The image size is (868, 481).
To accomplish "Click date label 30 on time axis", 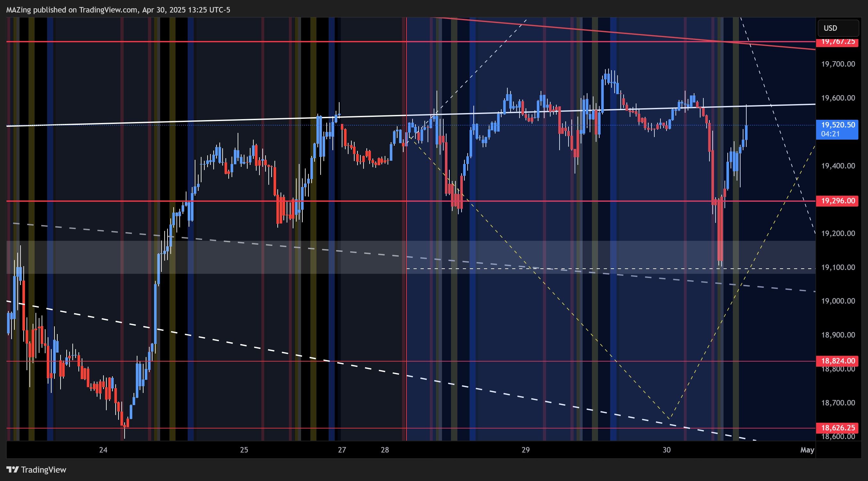I will click(x=667, y=450).
